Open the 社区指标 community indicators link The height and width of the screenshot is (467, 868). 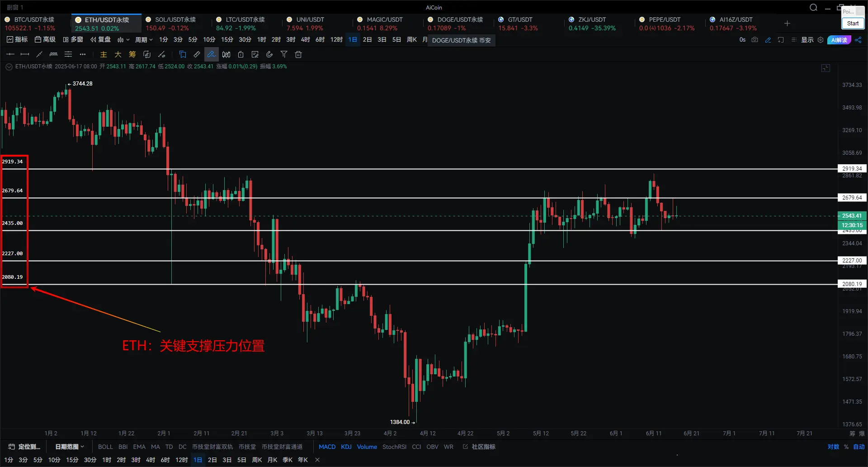(x=479, y=447)
